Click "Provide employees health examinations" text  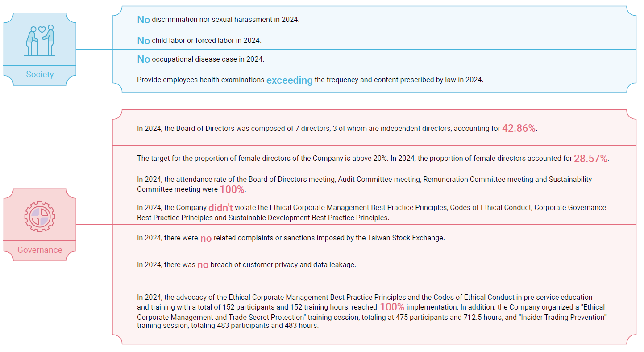[200, 80]
